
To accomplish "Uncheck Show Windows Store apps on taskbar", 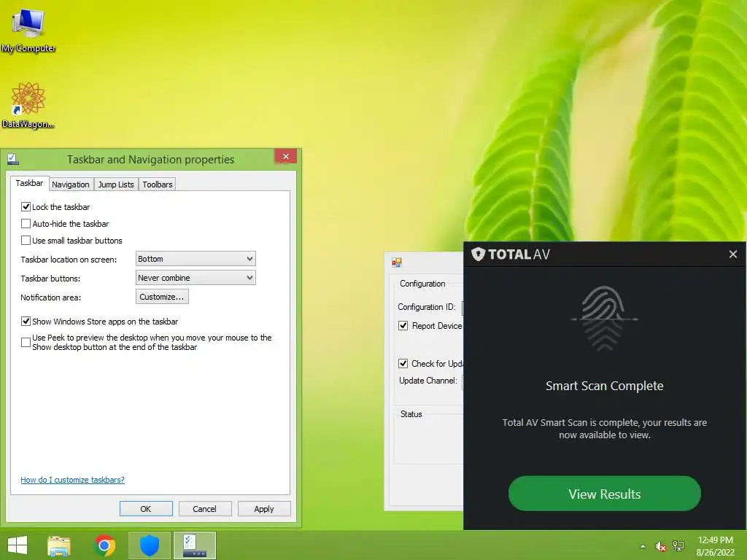I will (x=26, y=322).
